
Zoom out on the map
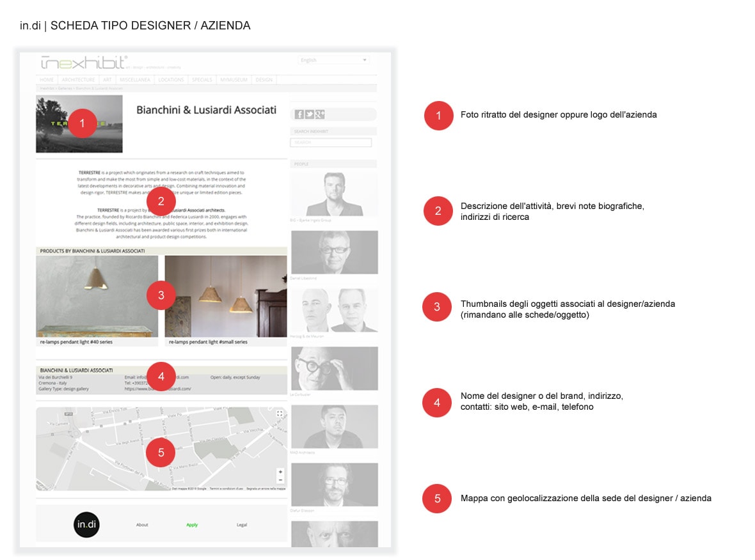[x=280, y=480]
